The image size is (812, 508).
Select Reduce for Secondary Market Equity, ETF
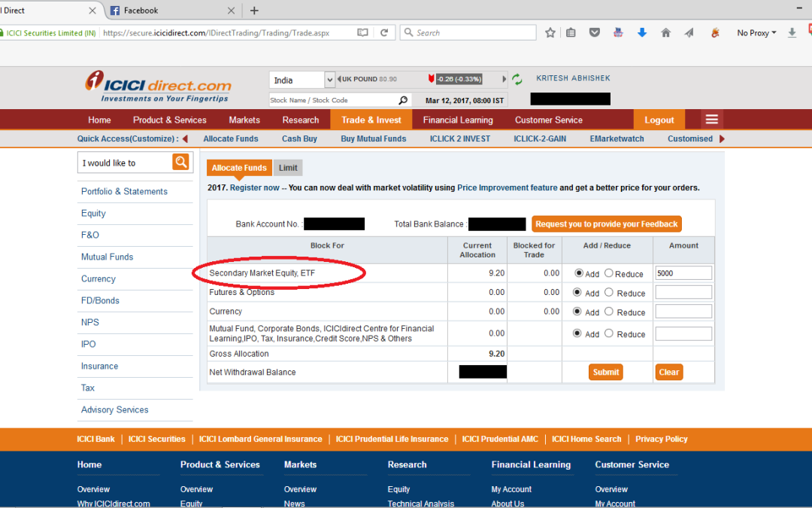click(609, 273)
